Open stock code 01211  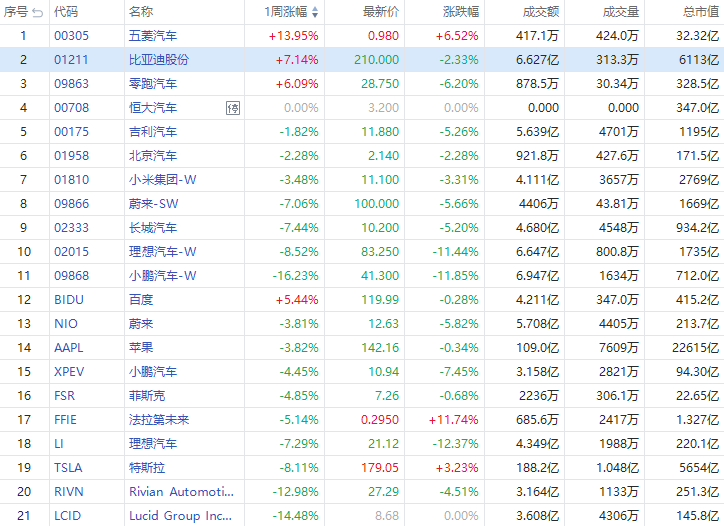(71, 60)
